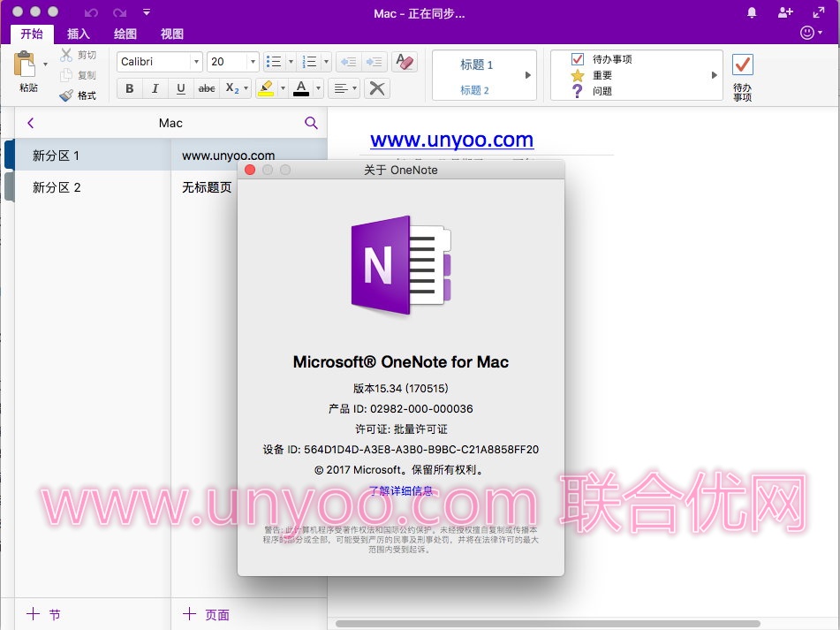Close the 关于 OneNote dialog
The width and height of the screenshot is (840, 630).
point(250,170)
